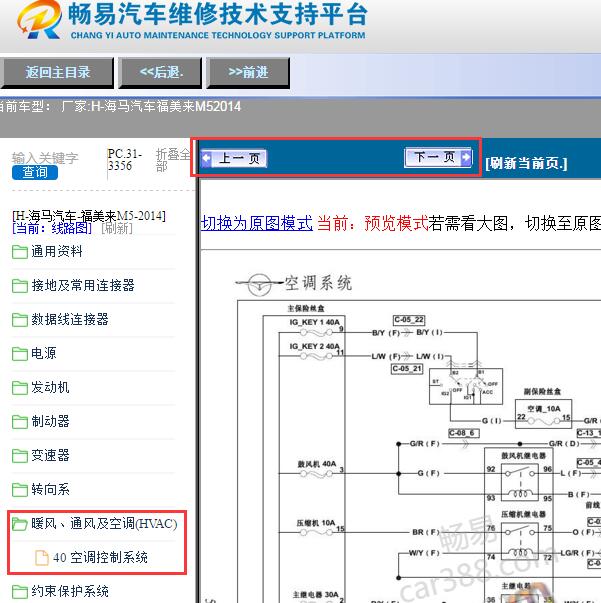
Task: Click 通用资料 folder icon
Action: point(20,252)
